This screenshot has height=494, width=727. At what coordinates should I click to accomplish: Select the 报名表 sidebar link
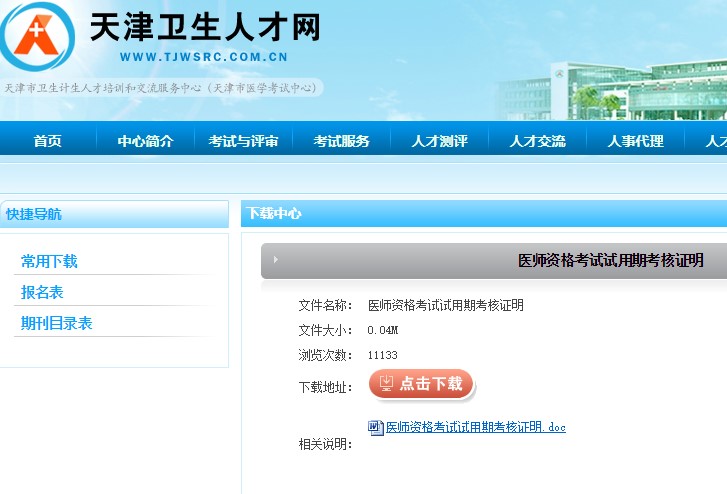click(42, 293)
